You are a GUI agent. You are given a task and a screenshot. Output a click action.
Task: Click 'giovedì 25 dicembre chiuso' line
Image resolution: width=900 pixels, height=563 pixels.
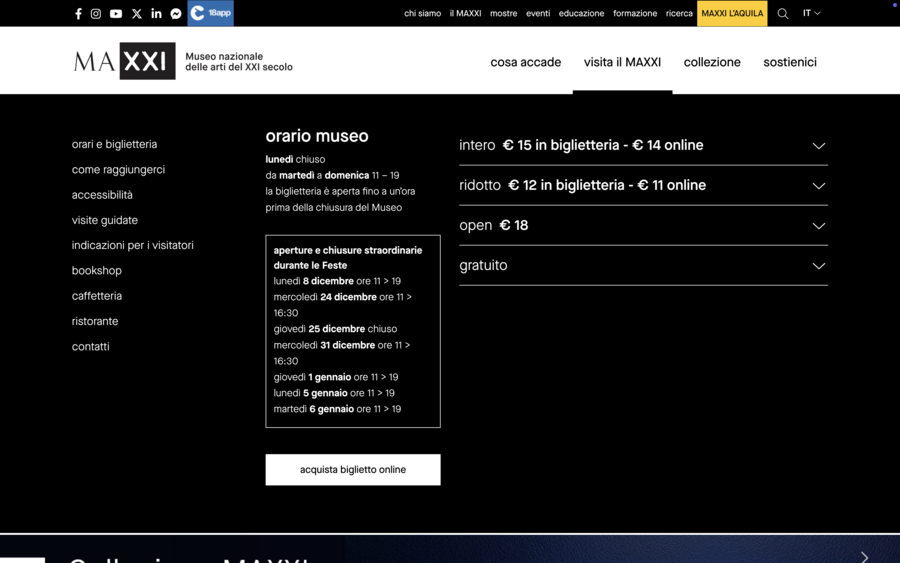click(x=335, y=329)
